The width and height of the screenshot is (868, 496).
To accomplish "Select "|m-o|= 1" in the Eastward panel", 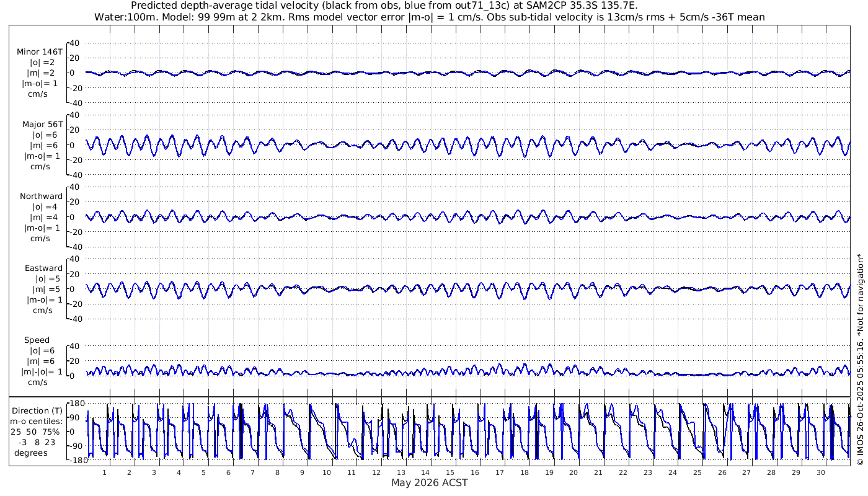I will pos(45,299).
